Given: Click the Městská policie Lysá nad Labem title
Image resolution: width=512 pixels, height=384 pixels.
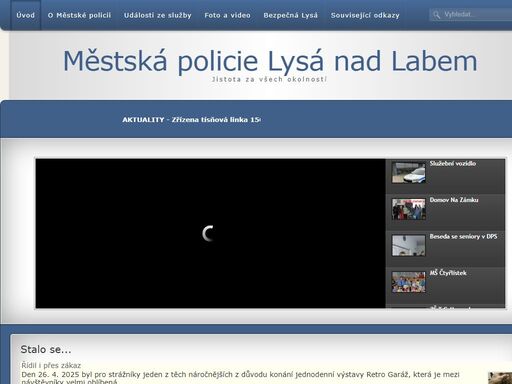Looking at the screenshot, I should click(x=270, y=61).
